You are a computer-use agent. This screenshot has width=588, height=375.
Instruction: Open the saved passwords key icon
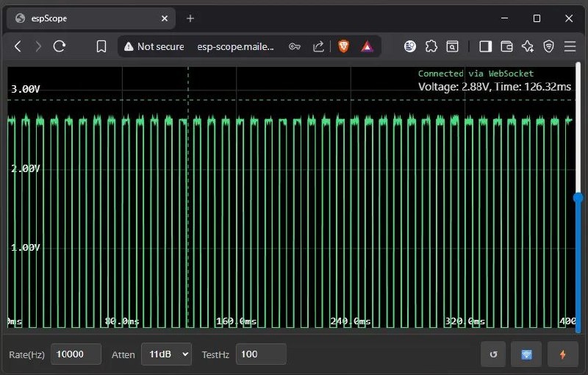[295, 46]
